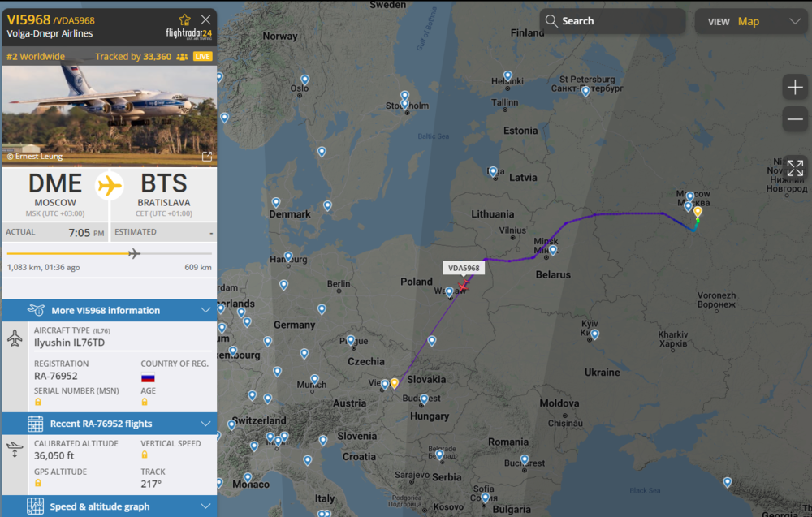The image size is (812, 517).
Task: Click the locked serial number padlock icon
Action: pyautogui.click(x=38, y=402)
